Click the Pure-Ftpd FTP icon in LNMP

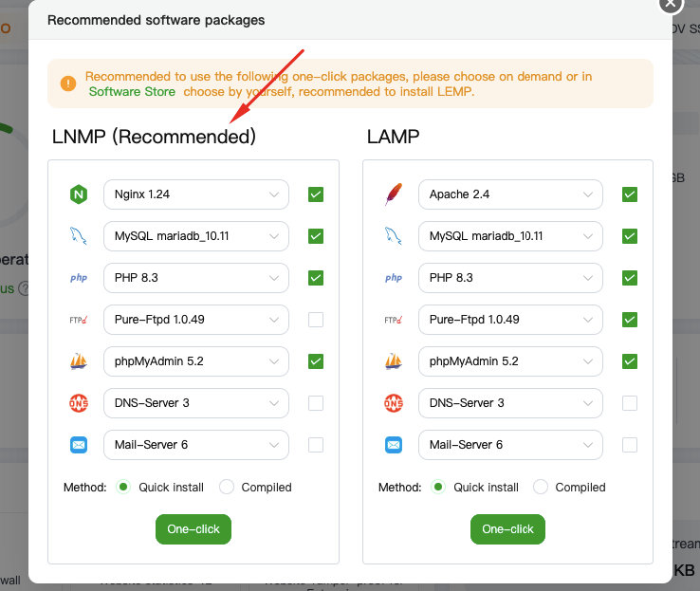78,320
